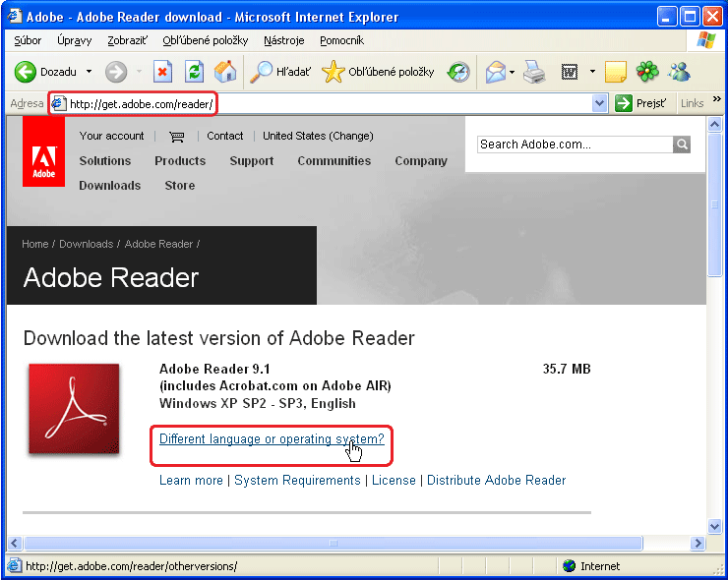Click the green Prejsť go arrow
Image resolution: width=728 pixels, height=580 pixels.
[623, 103]
